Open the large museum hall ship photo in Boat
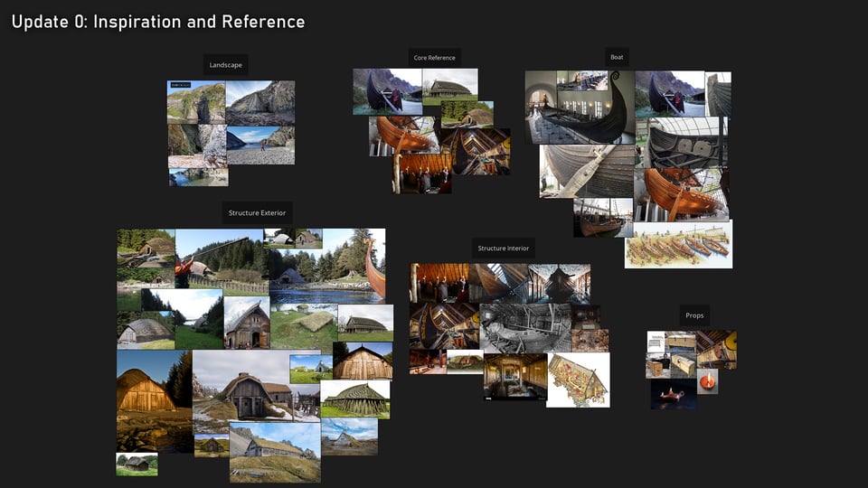868x488 pixels. point(580,108)
